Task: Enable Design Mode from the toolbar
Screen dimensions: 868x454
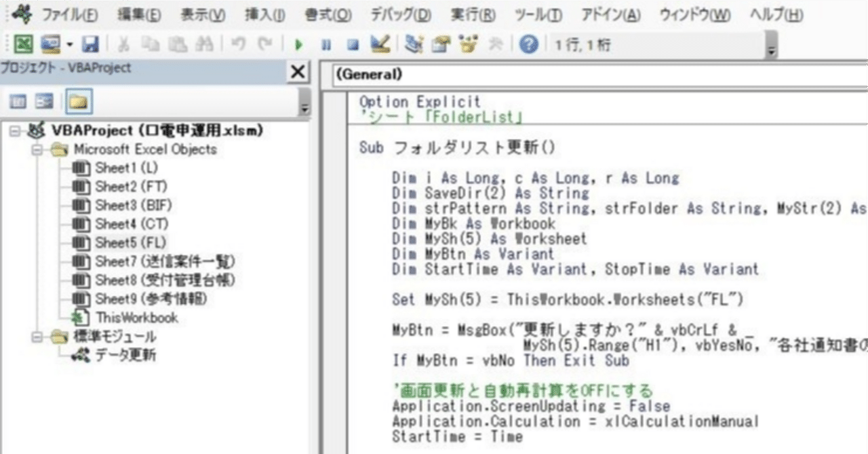Action: click(378, 43)
